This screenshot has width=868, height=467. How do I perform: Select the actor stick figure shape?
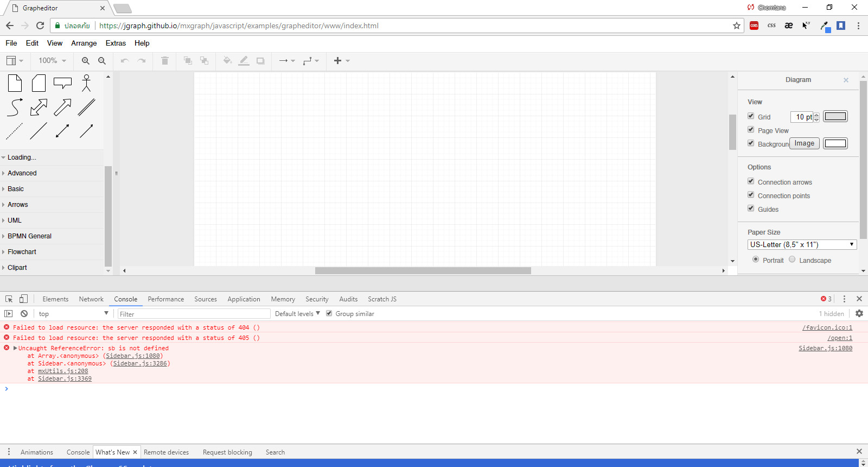(86, 83)
